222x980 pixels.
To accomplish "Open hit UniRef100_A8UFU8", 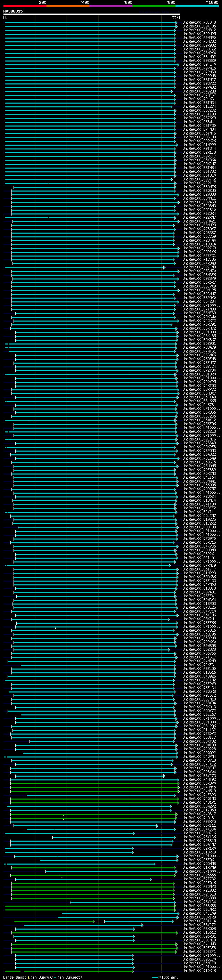I will coord(199,527).
